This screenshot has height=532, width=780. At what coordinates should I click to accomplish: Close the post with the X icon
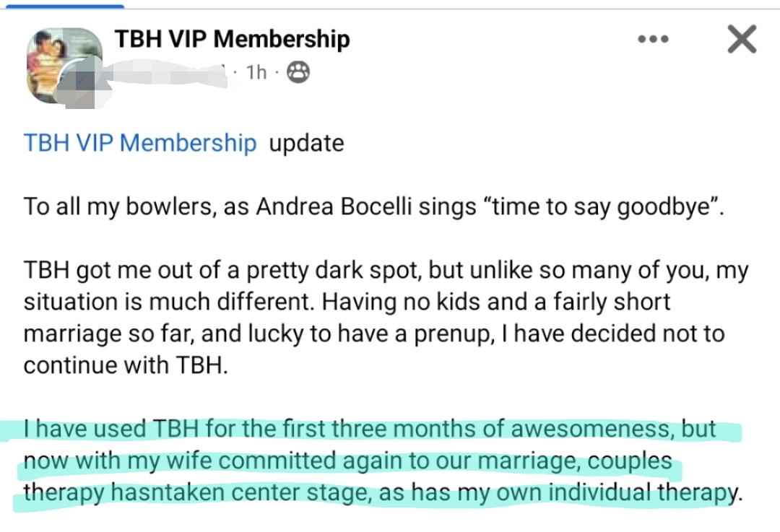(742, 39)
